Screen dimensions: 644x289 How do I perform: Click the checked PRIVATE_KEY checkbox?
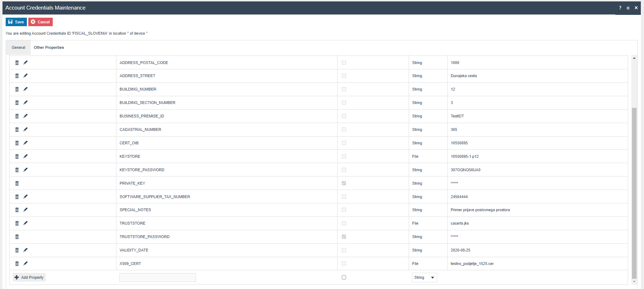[344, 183]
